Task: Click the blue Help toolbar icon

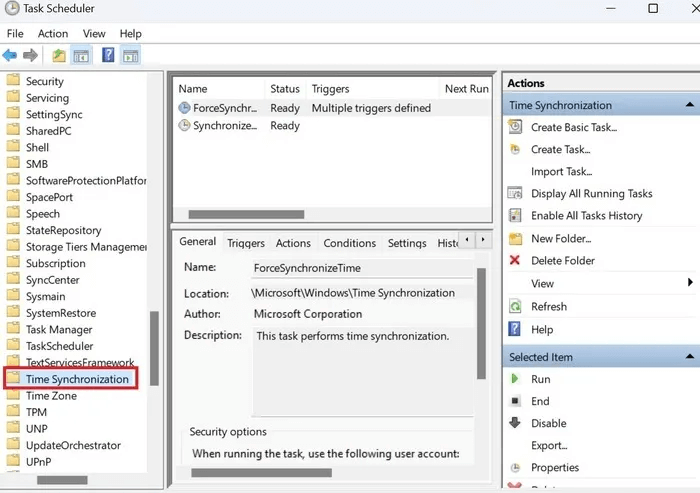Action: click(108, 55)
